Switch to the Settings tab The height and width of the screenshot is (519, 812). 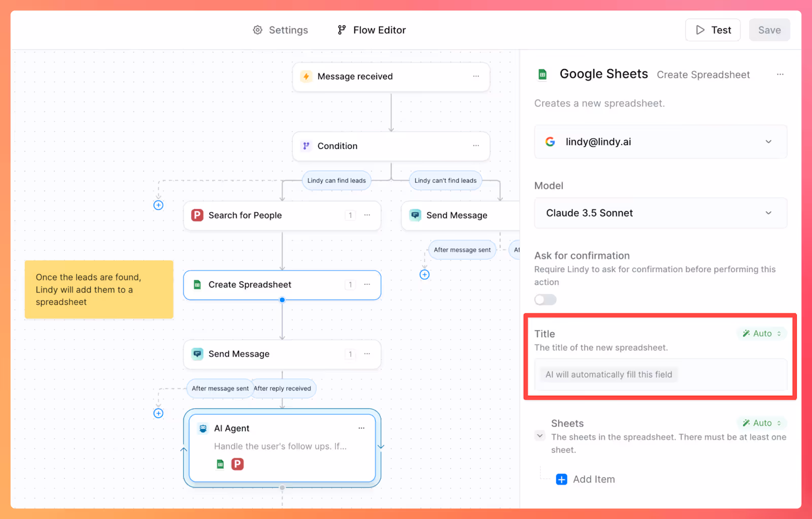tap(281, 30)
